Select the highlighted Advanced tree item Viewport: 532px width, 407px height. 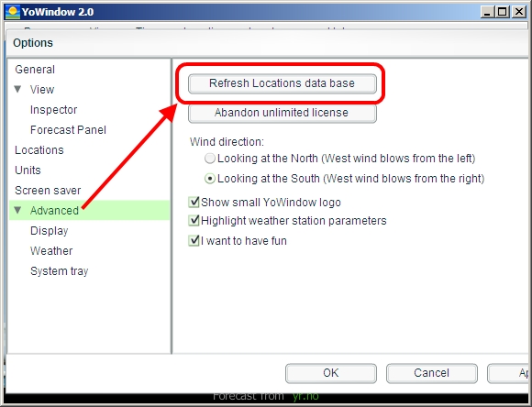tap(90, 210)
